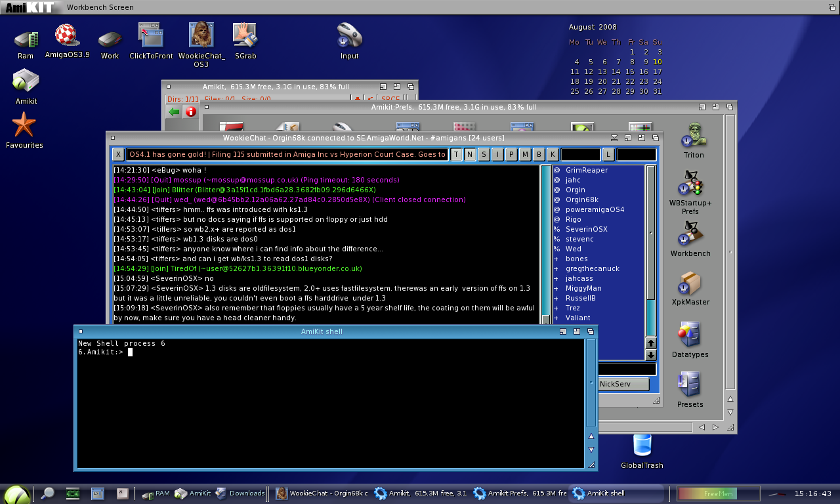
Task: Click Amikit:Prefs window scroll-left arrow
Action: pos(702,427)
